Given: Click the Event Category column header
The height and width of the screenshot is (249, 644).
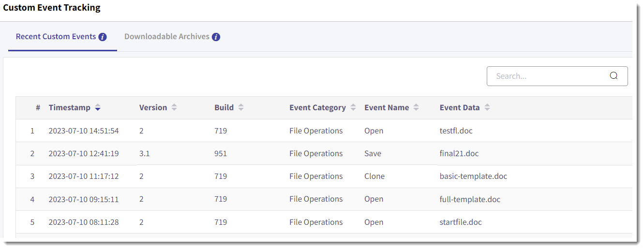Looking at the screenshot, I should point(317,108).
